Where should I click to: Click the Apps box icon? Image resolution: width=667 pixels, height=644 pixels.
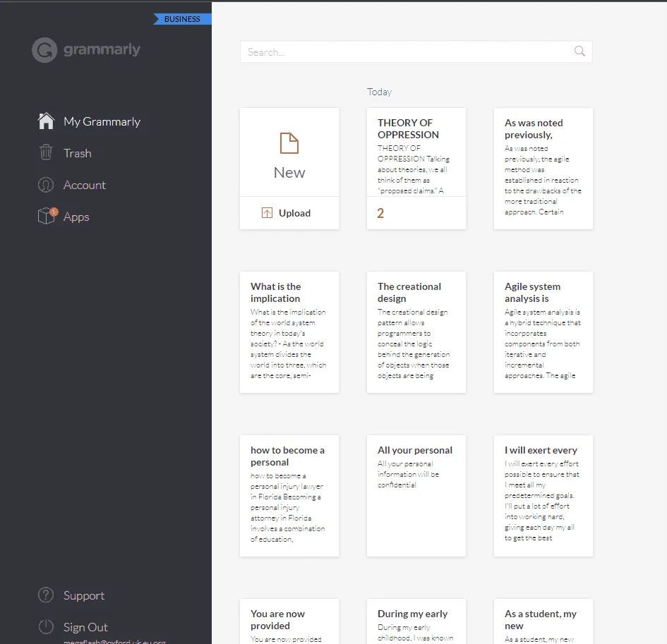47,216
